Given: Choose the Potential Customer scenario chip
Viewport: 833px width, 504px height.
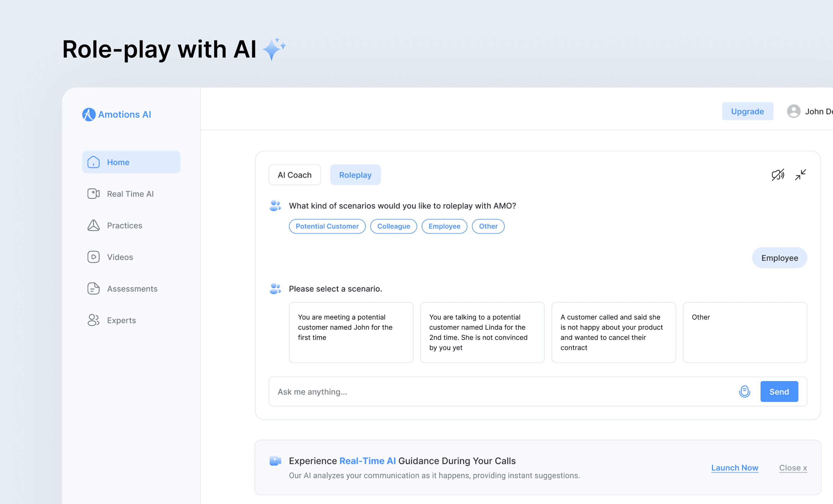Looking at the screenshot, I should pos(327,226).
